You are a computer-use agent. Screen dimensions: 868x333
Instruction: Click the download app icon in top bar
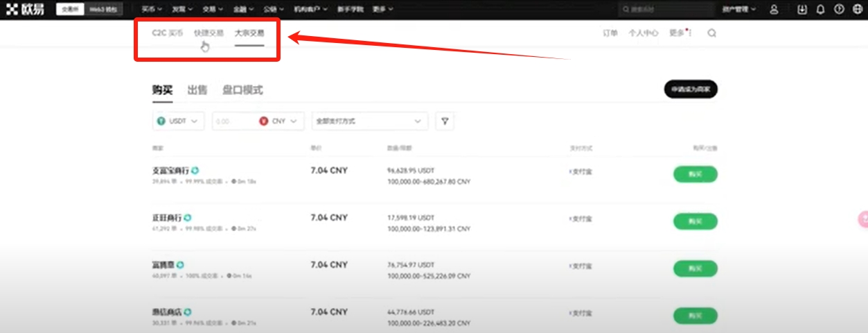pyautogui.click(x=802, y=10)
